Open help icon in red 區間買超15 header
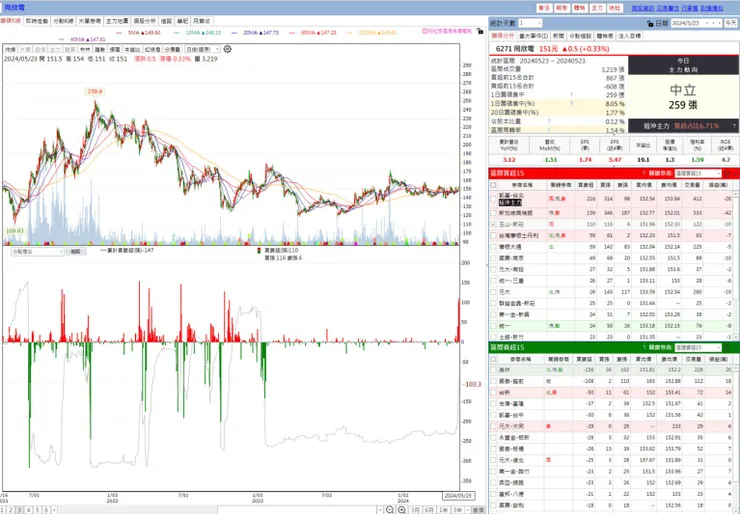The height and width of the screenshot is (514, 740). 644,174
